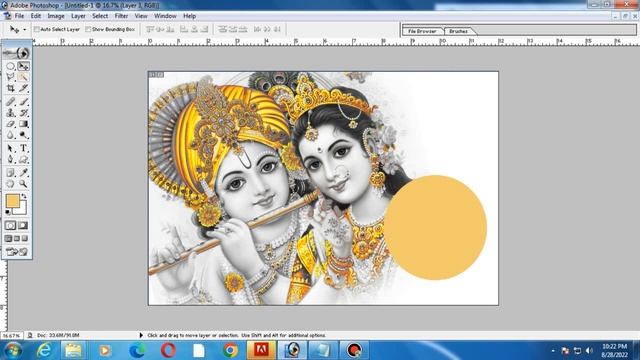Click the orange circle on the canvas

pyautogui.click(x=436, y=227)
